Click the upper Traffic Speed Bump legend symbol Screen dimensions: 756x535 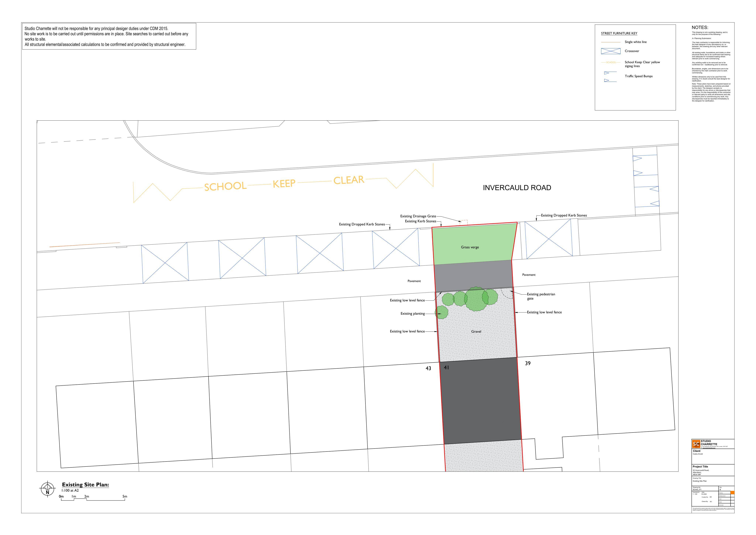click(610, 73)
